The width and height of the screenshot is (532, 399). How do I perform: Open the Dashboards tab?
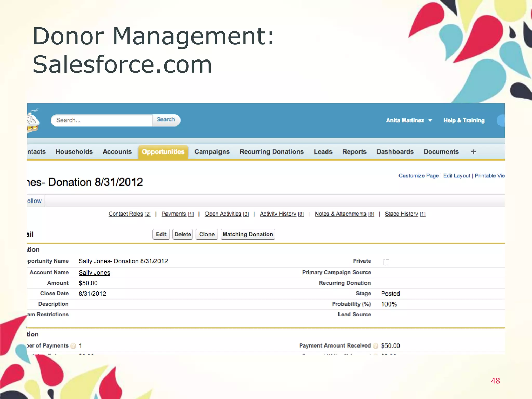tap(395, 152)
